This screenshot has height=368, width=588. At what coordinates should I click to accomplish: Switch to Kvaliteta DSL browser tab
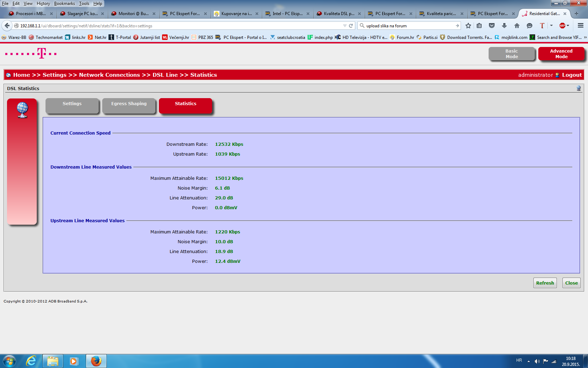(338, 14)
